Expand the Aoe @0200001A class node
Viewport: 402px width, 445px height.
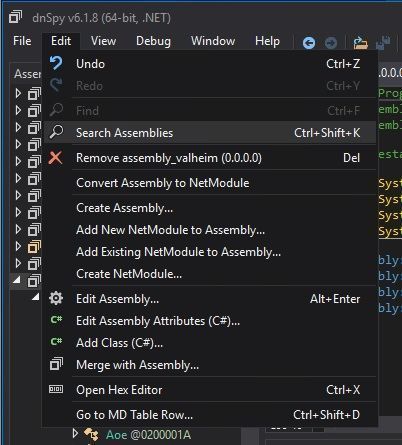(75, 434)
